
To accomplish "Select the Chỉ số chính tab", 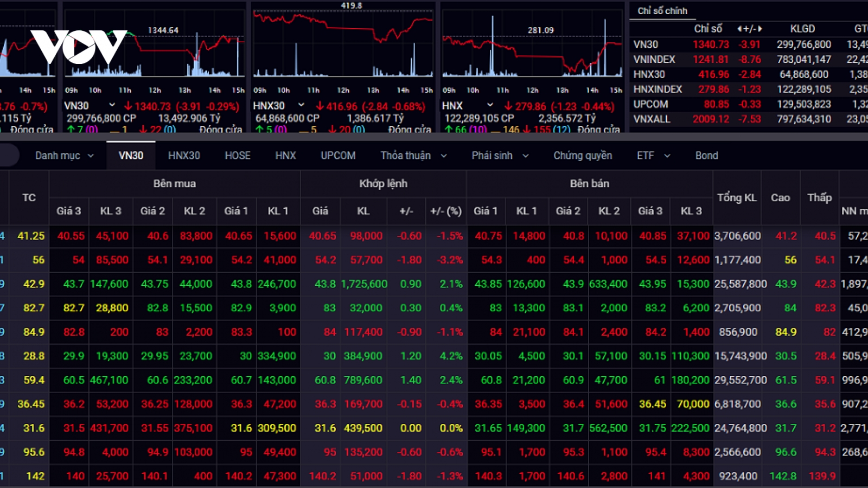I will click(662, 11).
